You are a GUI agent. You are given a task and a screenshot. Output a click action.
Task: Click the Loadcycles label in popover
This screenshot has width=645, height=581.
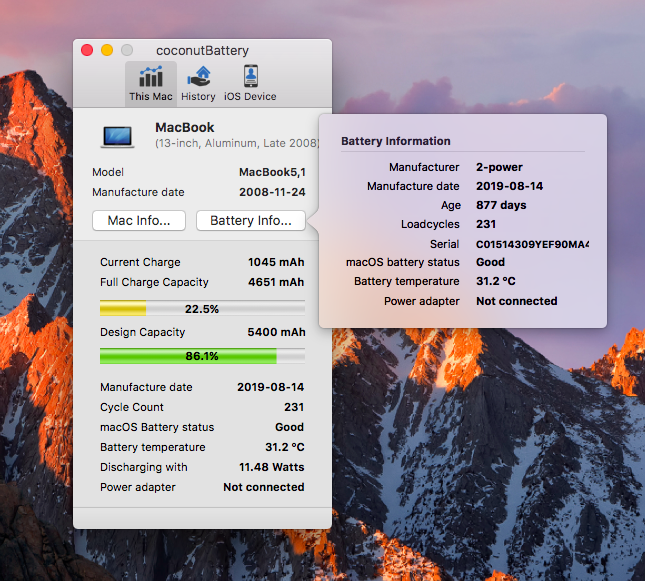pos(430,224)
